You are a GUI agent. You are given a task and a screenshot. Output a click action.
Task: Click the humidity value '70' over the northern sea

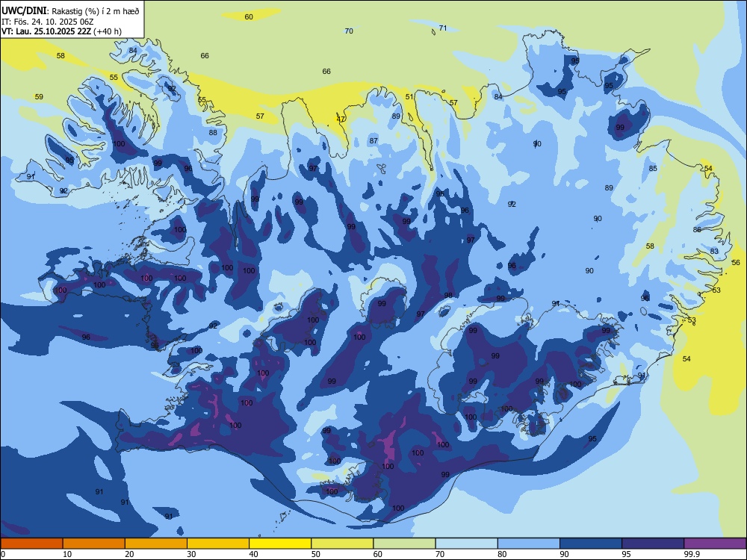tap(349, 31)
